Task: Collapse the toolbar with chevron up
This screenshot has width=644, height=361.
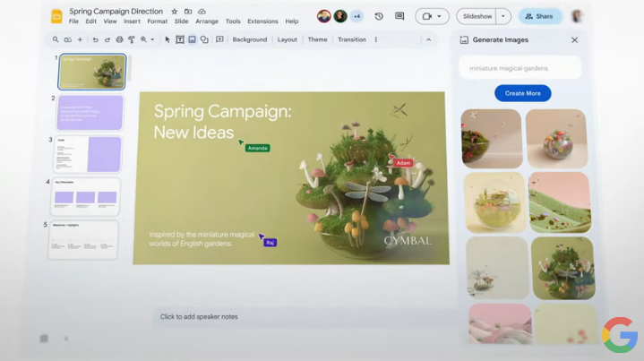Action: coord(428,39)
